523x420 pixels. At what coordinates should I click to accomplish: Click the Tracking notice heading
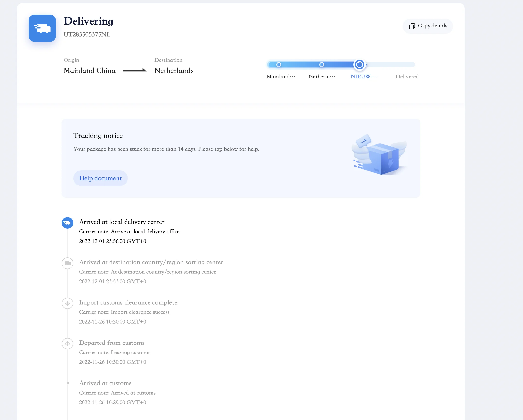click(98, 135)
